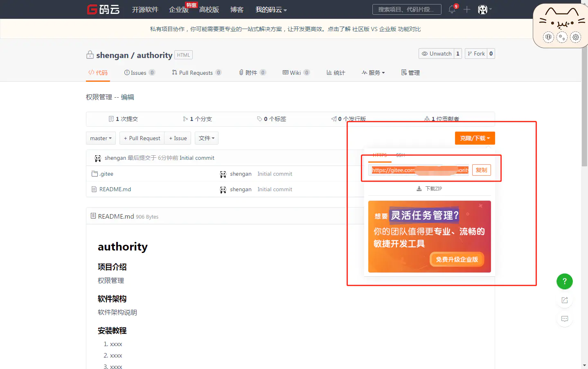This screenshot has width=588, height=369.
Task: Click the floating feedback chat icon on the right side
Action: pyautogui.click(x=565, y=319)
